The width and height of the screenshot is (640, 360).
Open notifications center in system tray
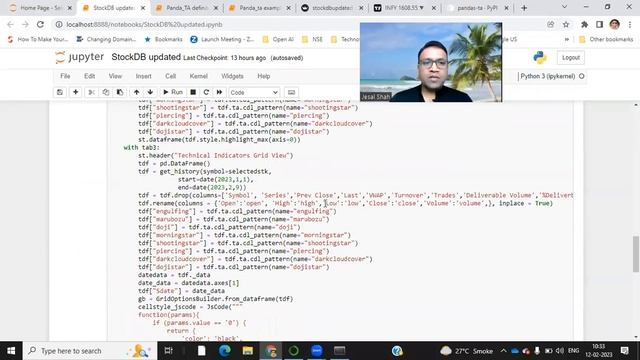[x=624, y=351]
